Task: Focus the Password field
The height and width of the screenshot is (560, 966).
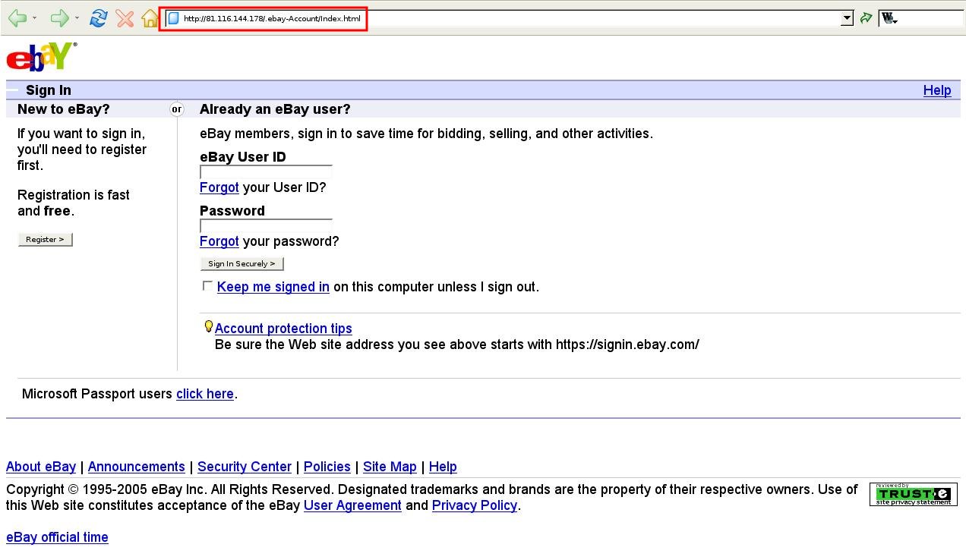Action: (x=266, y=226)
